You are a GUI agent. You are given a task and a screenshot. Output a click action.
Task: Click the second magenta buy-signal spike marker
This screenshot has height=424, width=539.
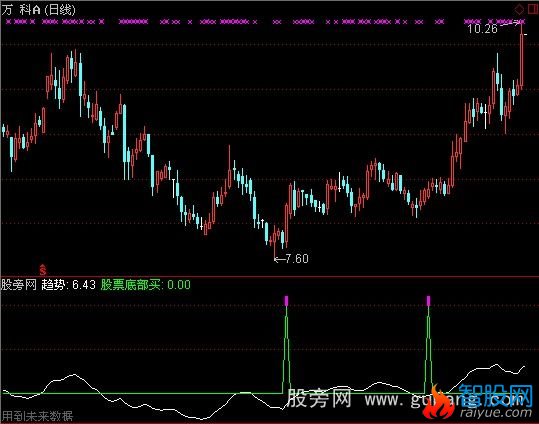coord(428,301)
